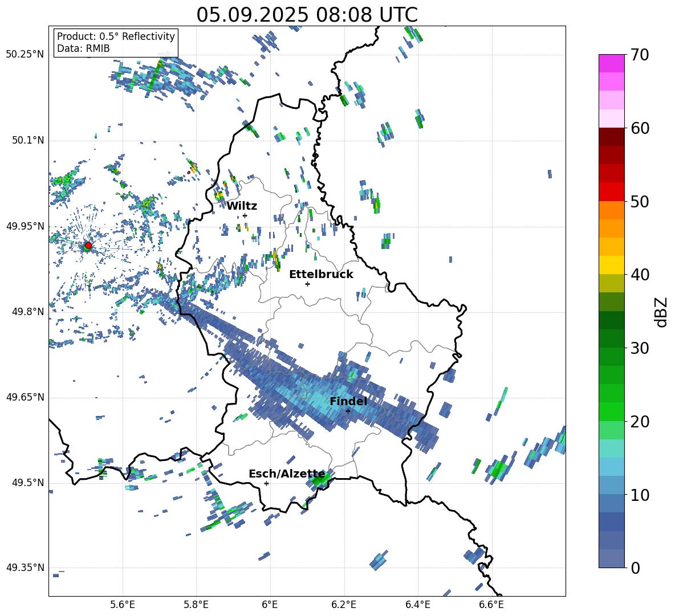The height and width of the screenshot is (616, 675).
Task: Click the 'Esch/Alzette' city label
Action: tap(287, 474)
